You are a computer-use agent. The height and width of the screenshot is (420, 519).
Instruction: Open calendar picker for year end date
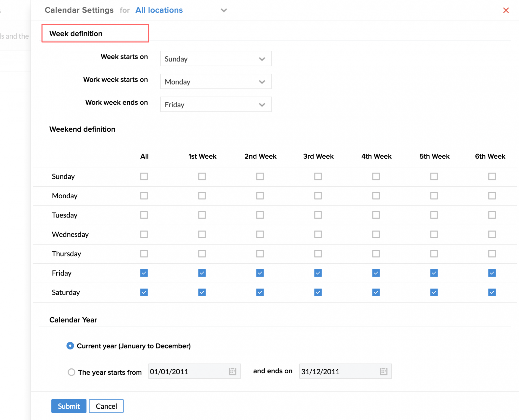(x=383, y=372)
